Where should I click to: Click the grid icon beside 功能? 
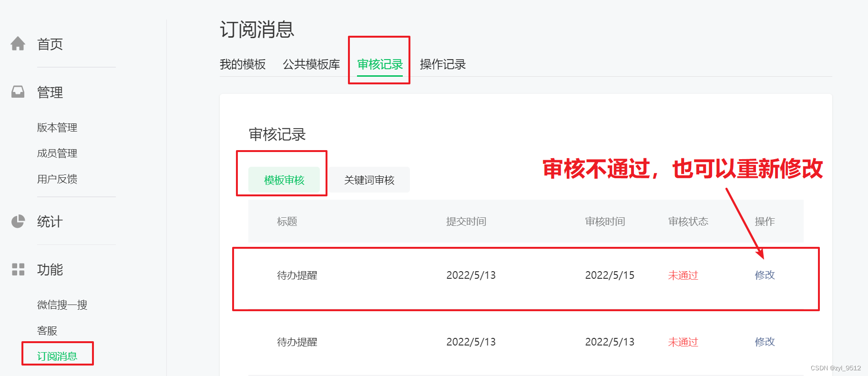[x=18, y=269]
